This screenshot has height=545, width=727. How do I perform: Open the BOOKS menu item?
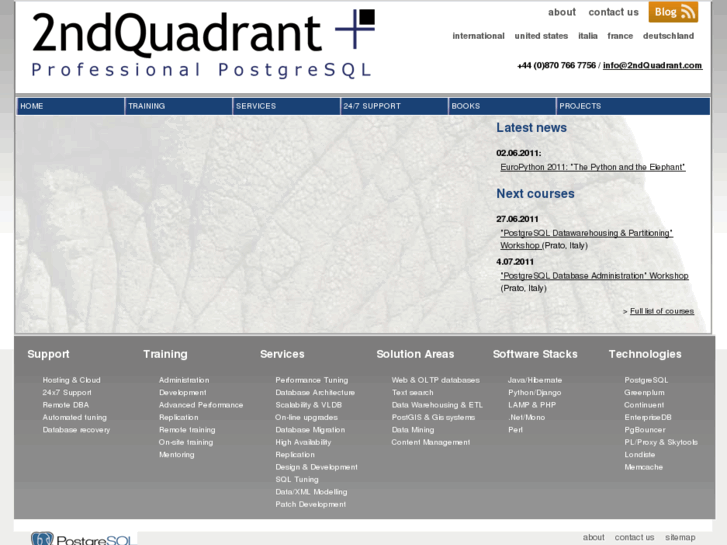(x=502, y=106)
